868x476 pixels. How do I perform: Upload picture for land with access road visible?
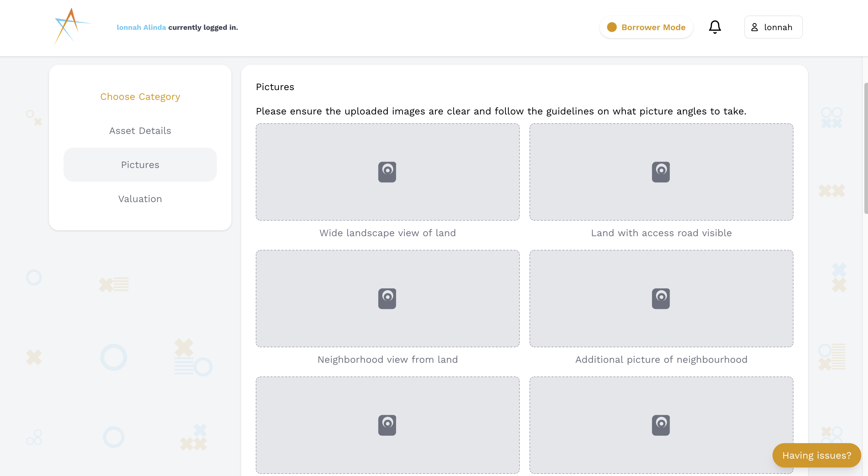click(x=661, y=172)
